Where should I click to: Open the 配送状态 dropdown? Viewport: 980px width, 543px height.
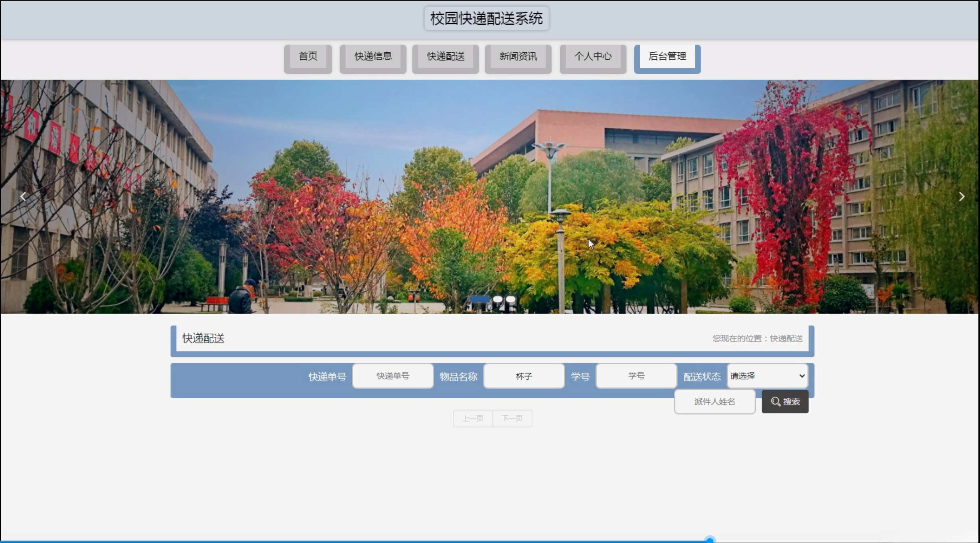click(x=767, y=376)
